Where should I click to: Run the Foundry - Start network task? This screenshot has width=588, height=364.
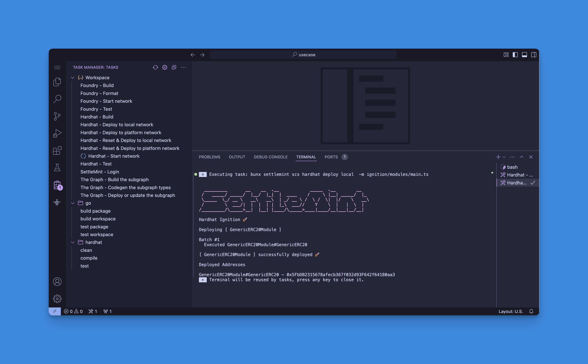tap(106, 101)
